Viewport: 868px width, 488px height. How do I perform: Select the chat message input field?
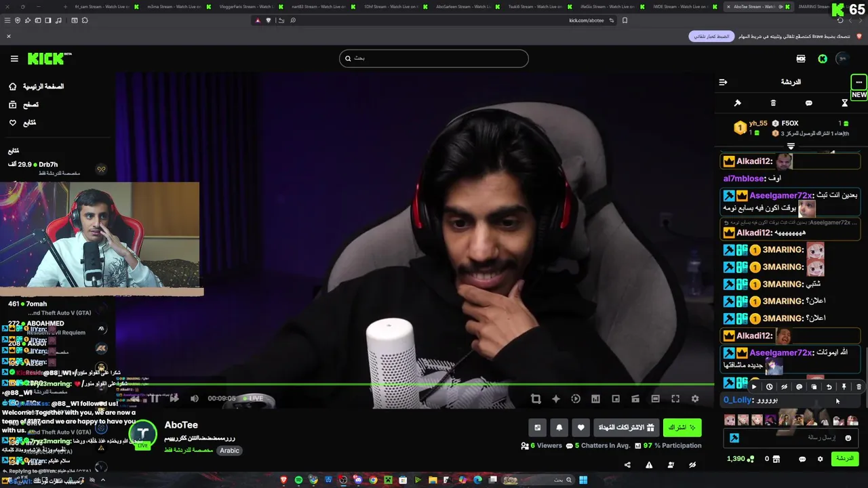[x=791, y=438]
